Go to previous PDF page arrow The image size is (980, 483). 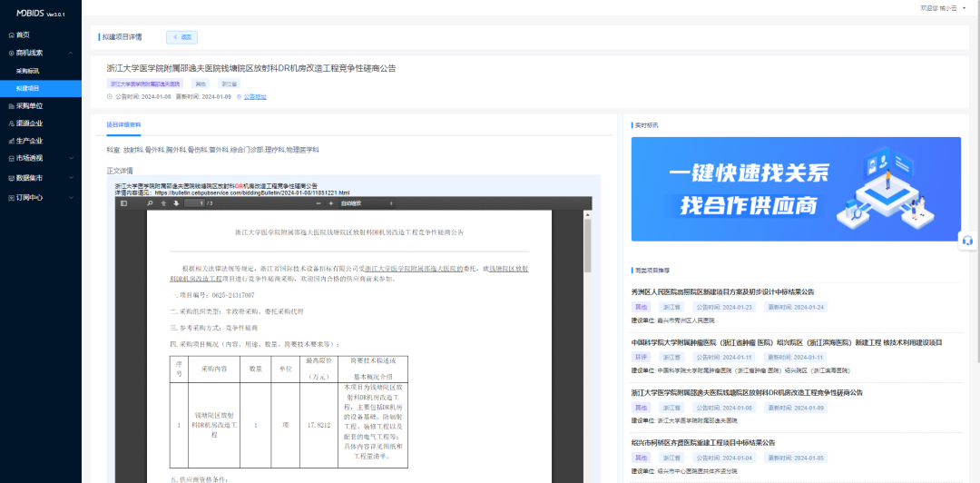click(163, 203)
